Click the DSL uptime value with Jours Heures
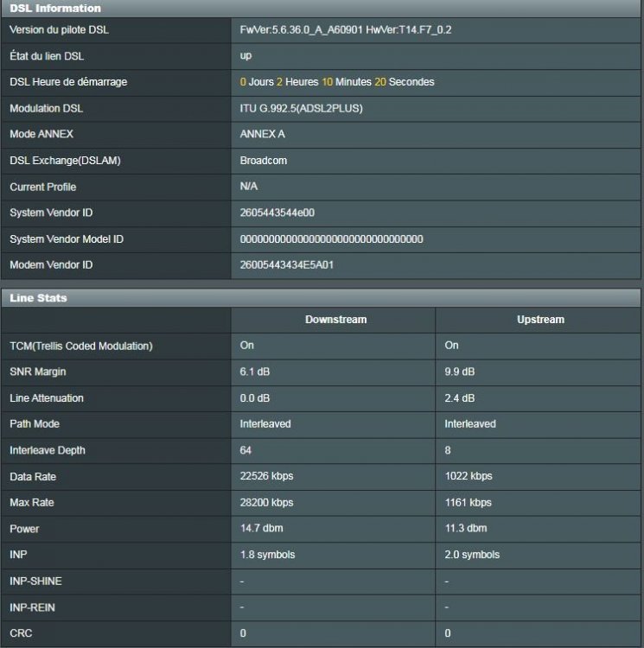 click(x=337, y=82)
